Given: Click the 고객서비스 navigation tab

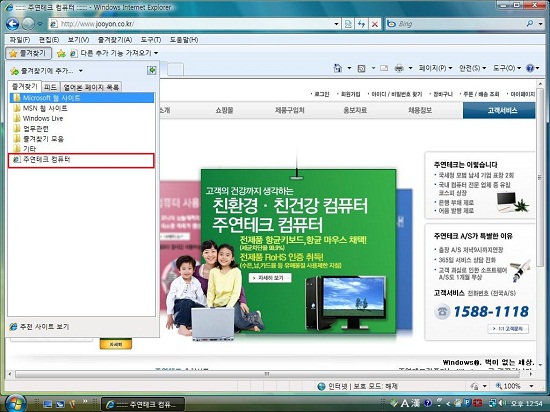Looking at the screenshot, I should click(x=499, y=110).
